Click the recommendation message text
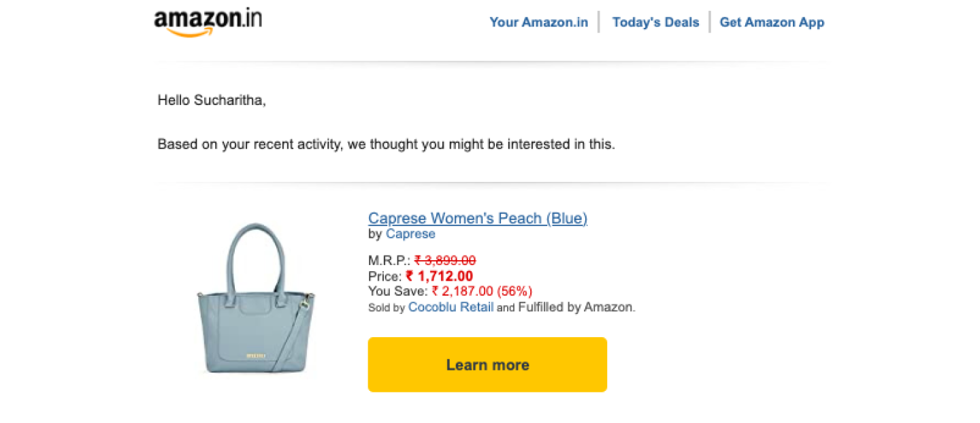 (387, 144)
